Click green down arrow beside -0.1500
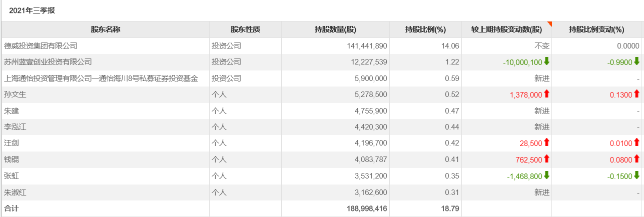This screenshot has height=217, width=644. point(636,175)
